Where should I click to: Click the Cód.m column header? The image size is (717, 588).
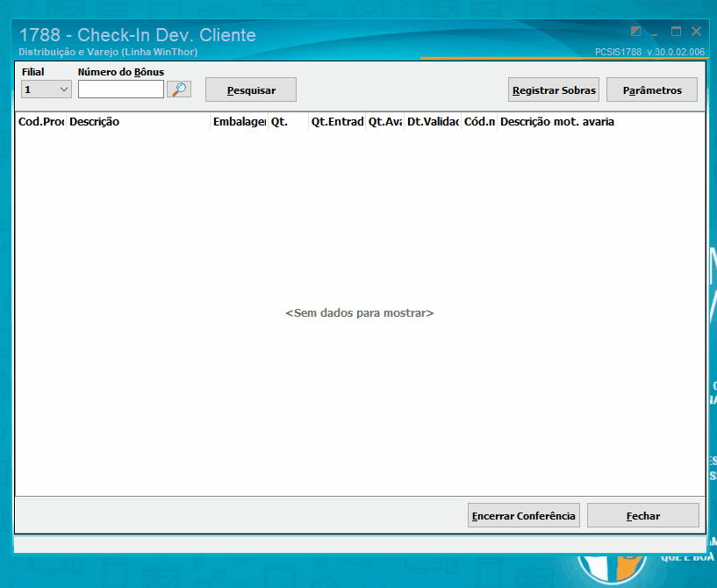[x=479, y=122]
